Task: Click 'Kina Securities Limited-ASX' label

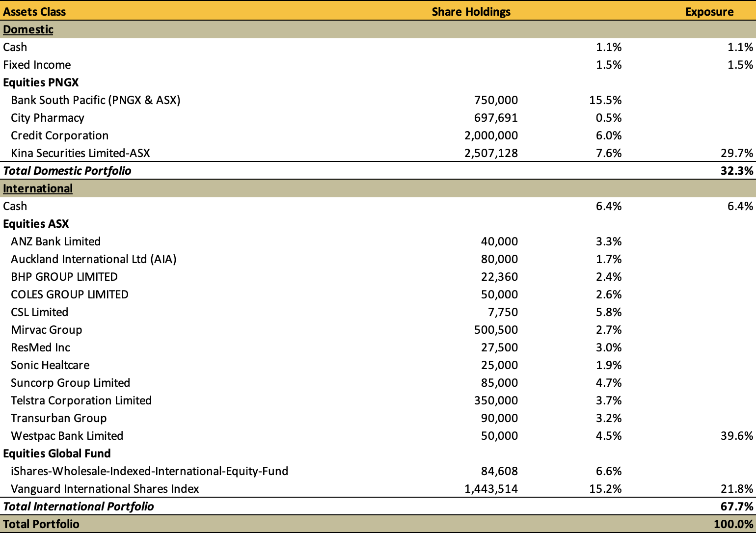Action: (x=81, y=153)
